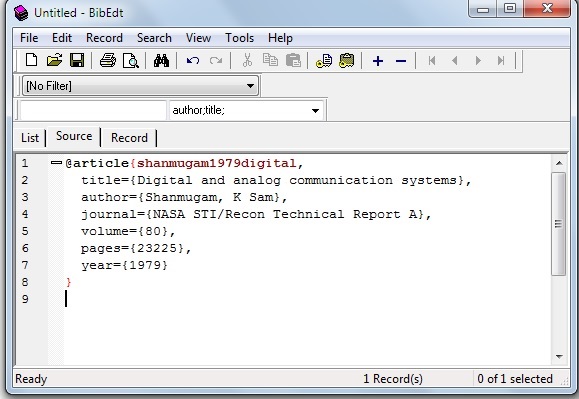Image resolution: width=579 pixels, height=399 pixels.
Task: Close the BibEdt window
Action: (547, 9)
